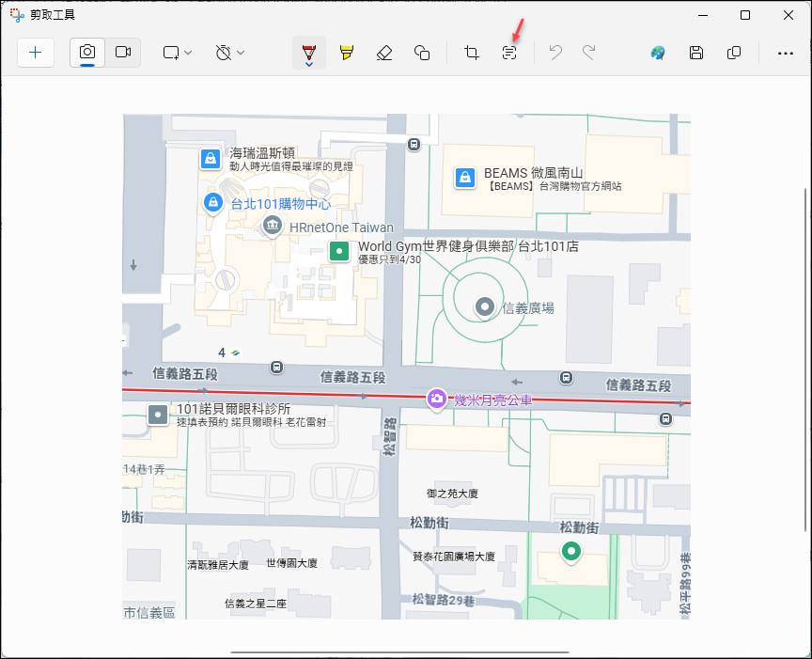Viewport: 812px width, 659px height.
Task: Click the Snipping Tool app icon in the title bar
Action: (x=17, y=15)
